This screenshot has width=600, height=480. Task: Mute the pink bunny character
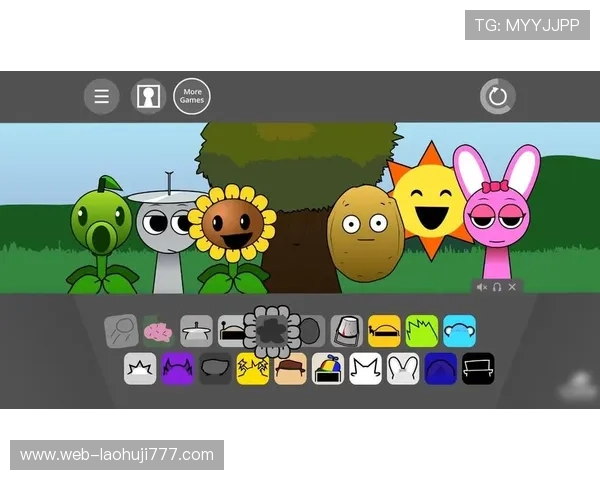click(x=481, y=287)
